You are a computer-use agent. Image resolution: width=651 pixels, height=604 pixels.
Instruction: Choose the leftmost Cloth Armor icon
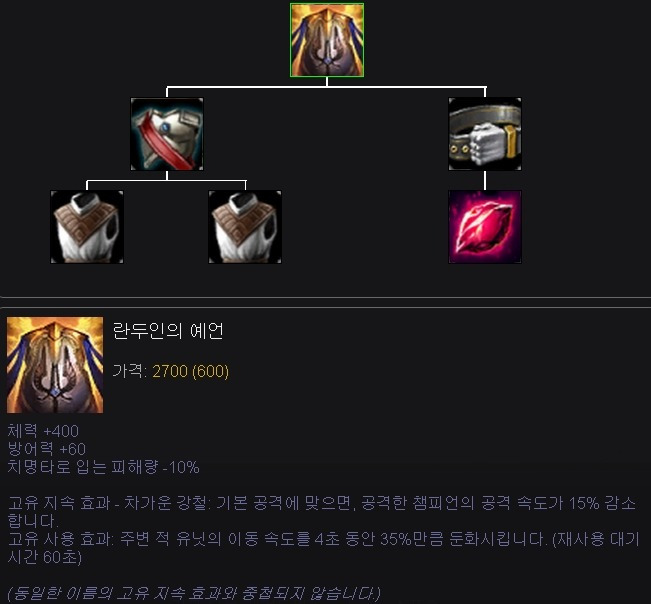(87, 227)
